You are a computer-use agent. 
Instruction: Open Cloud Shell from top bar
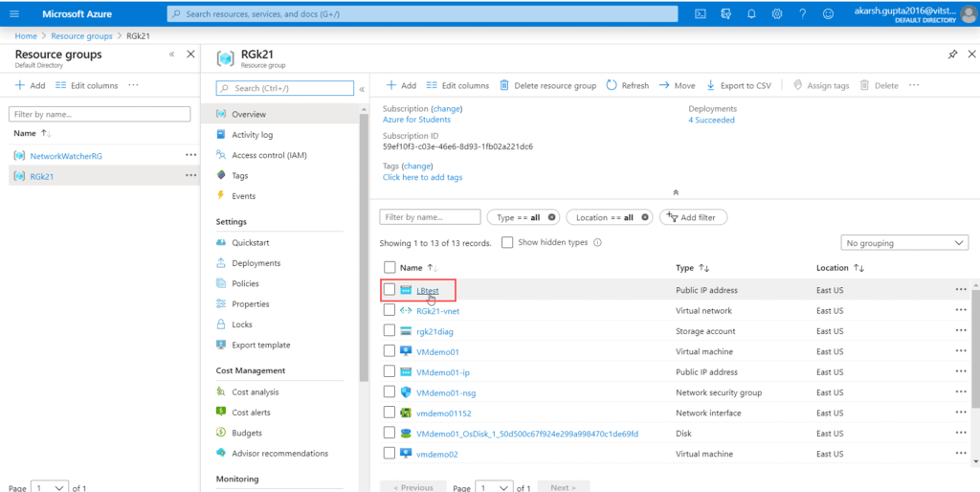coord(701,13)
